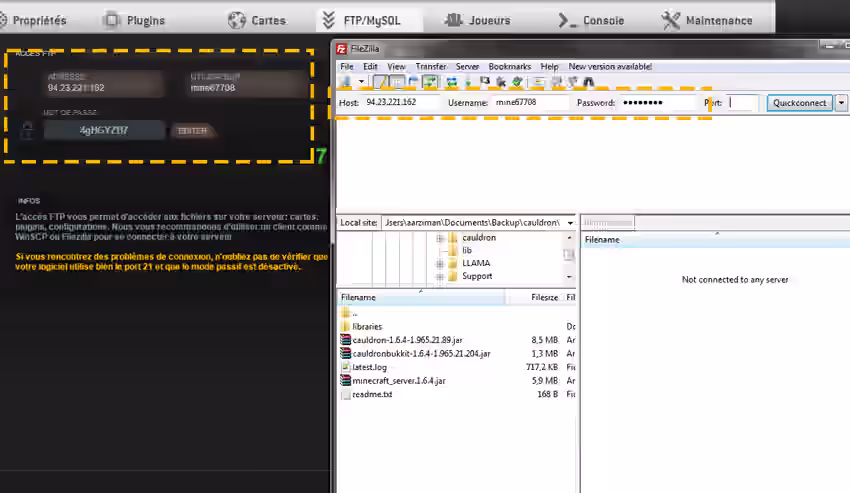This screenshot has width=850, height=493.
Task: Open the Edit menu
Action: [370, 67]
